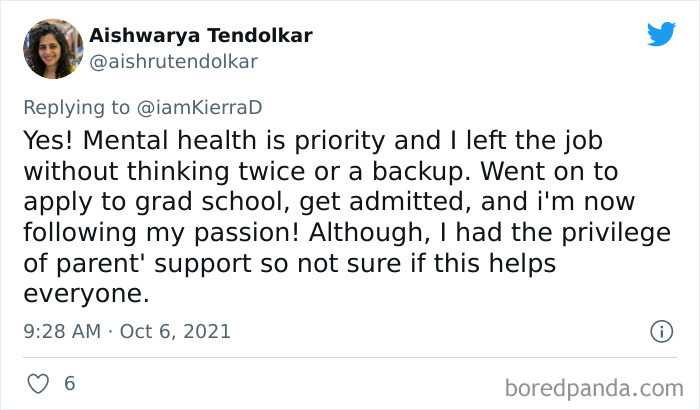700x410 pixels.
Task: Like the tweet with the heart icon
Action: [38, 384]
